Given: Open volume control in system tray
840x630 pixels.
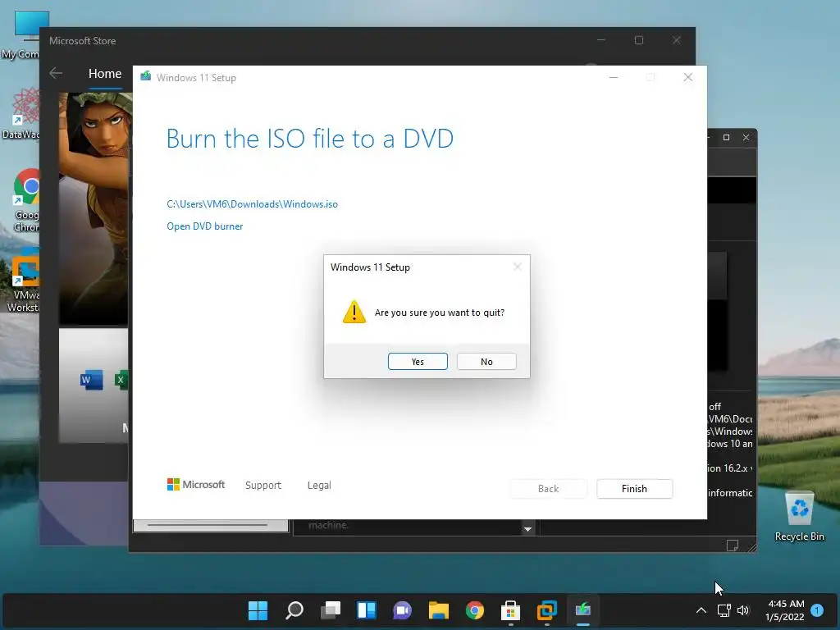Looking at the screenshot, I should click(743, 610).
